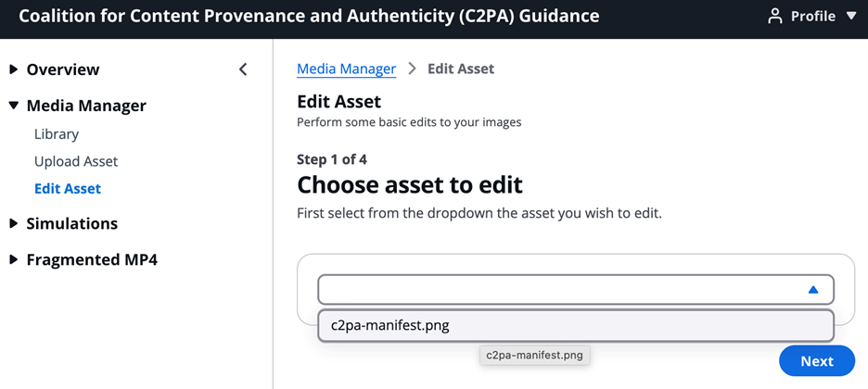
Task: Open the Overview navigation label
Action: click(63, 69)
